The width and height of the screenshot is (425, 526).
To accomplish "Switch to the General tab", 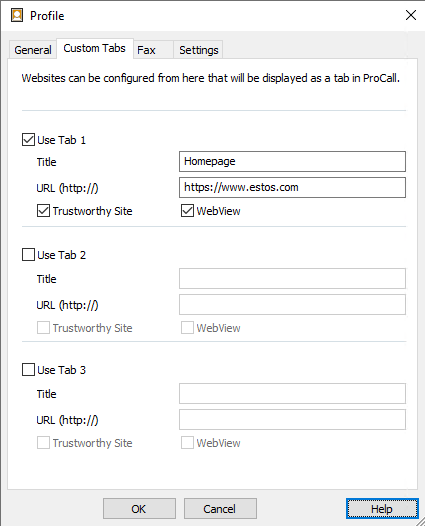I will pyautogui.click(x=33, y=50).
